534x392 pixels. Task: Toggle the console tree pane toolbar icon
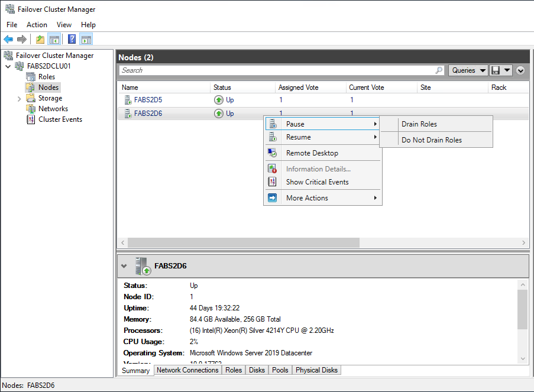coord(54,40)
